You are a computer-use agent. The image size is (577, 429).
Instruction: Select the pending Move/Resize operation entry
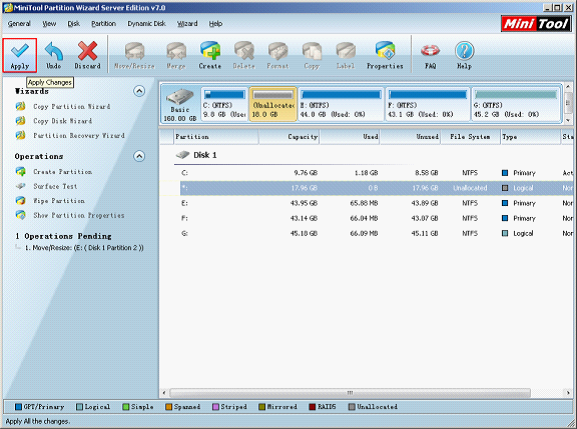(84, 248)
